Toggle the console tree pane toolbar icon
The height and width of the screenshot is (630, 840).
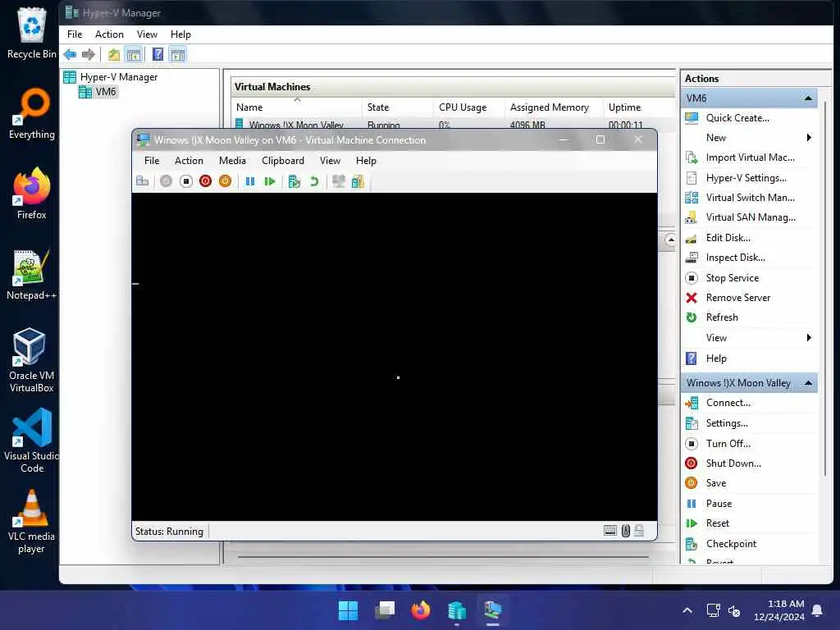[x=134, y=54]
